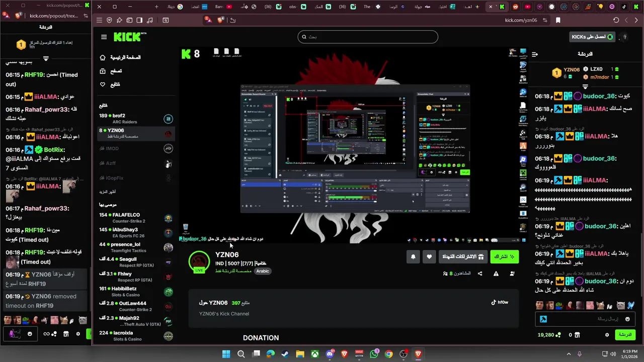This screenshot has width=644, height=362.
Task: Expand the chat leaderboard chevron
Action: coord(585,87)
